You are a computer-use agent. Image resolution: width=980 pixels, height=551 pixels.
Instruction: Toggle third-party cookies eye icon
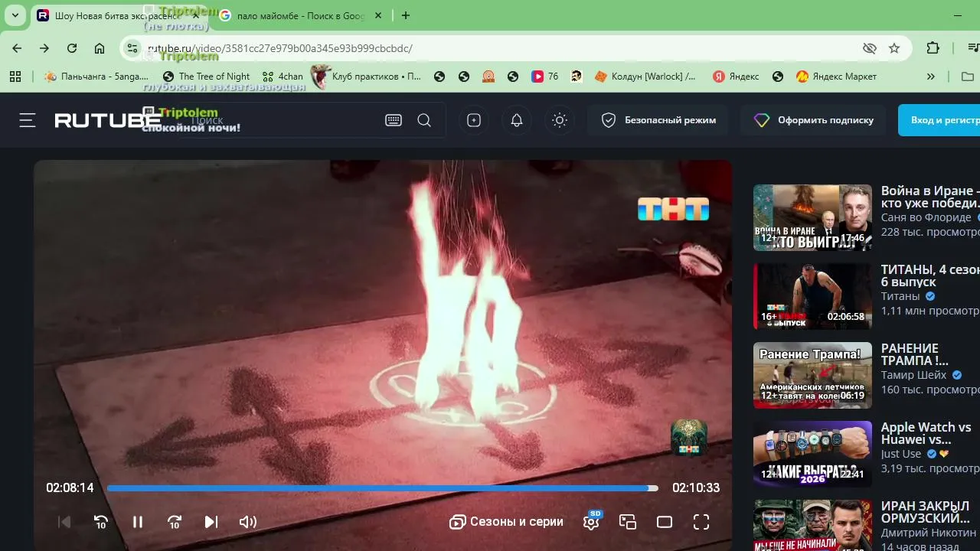[869, 48]
